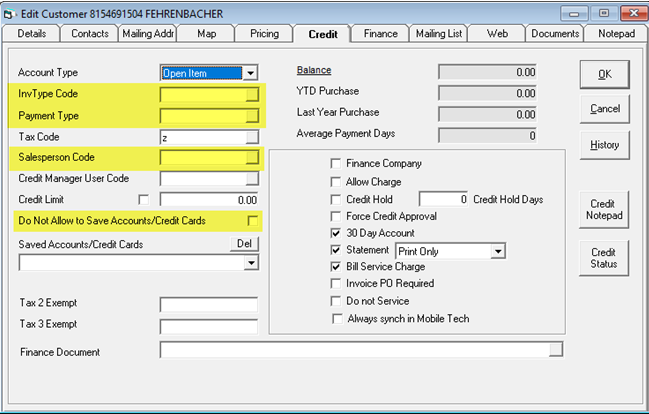
Task: Click the Credit Manager User Code field
Action: [x=203, y=179]
